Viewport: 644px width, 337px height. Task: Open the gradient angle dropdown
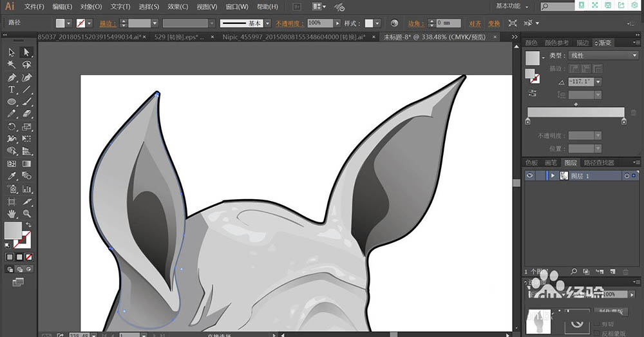click(x=598, y=82)
